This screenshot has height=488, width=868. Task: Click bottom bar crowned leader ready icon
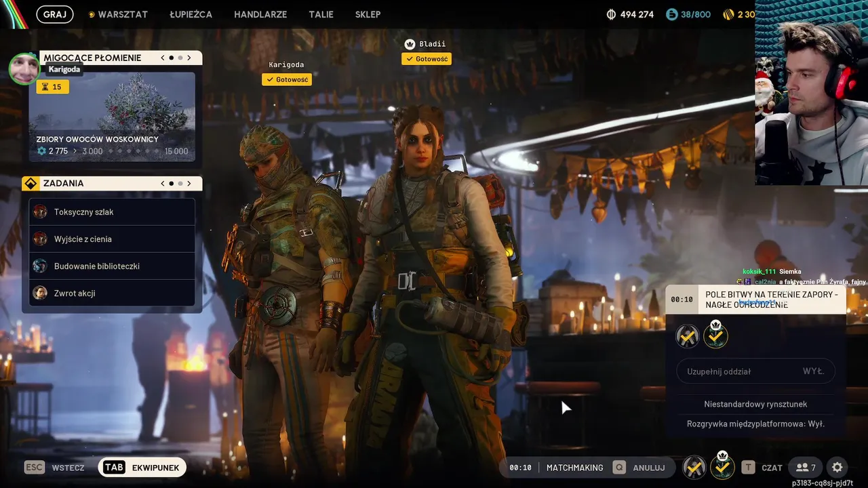coord(722,466)
